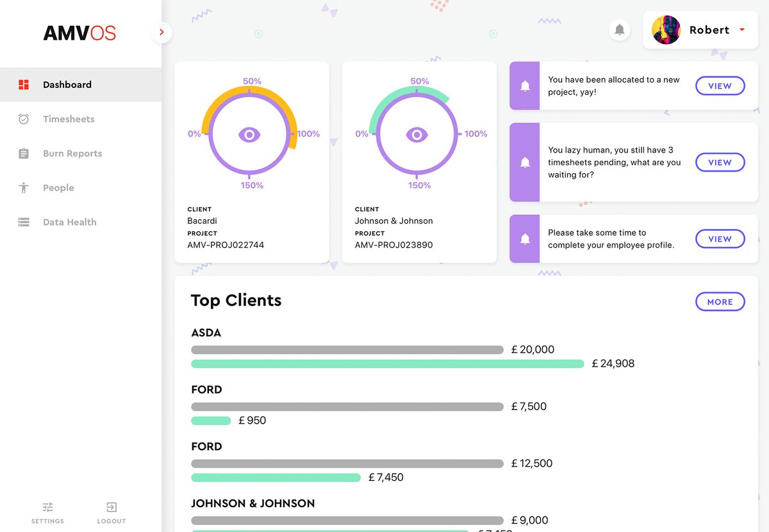Click JOHNSON & JOHNSON grey bar showing £ 9,000

(x=347, y=520)
